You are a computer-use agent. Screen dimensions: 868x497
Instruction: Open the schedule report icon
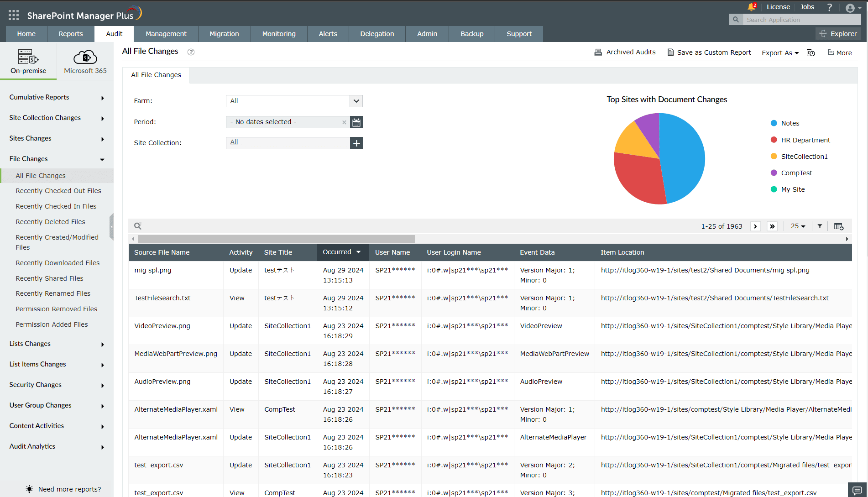click(x=811, y=53)
